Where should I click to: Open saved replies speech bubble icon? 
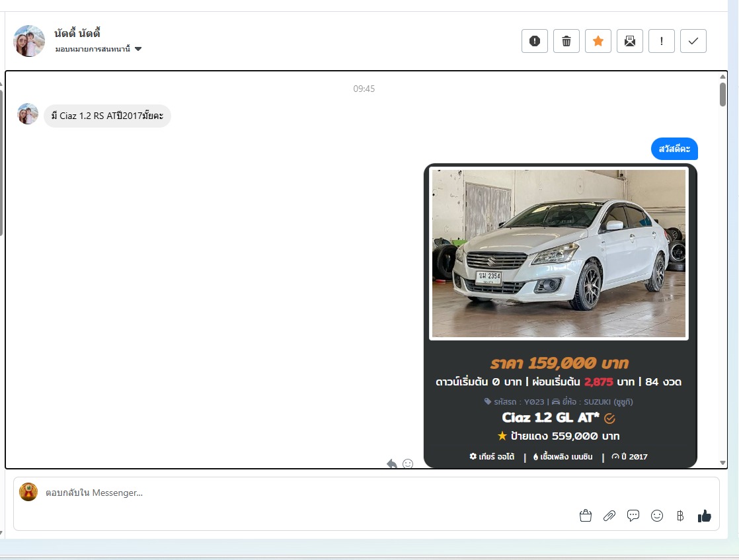pyautogui.click(x=633, y=516)
